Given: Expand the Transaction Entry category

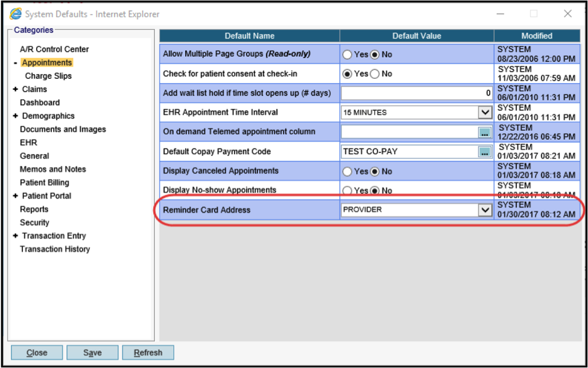Looking at the screenshot, I should (x=15, y=235).
